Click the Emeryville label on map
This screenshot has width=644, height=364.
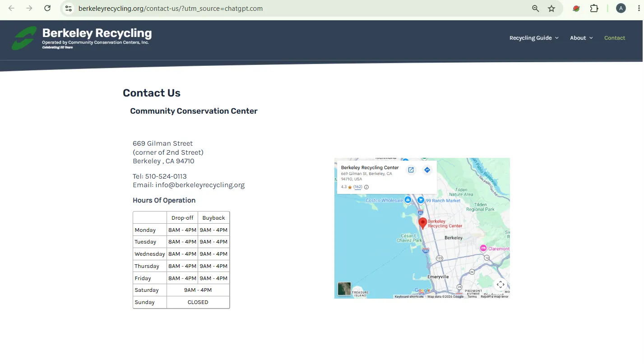pyautogui.click(x=438, y=277)
